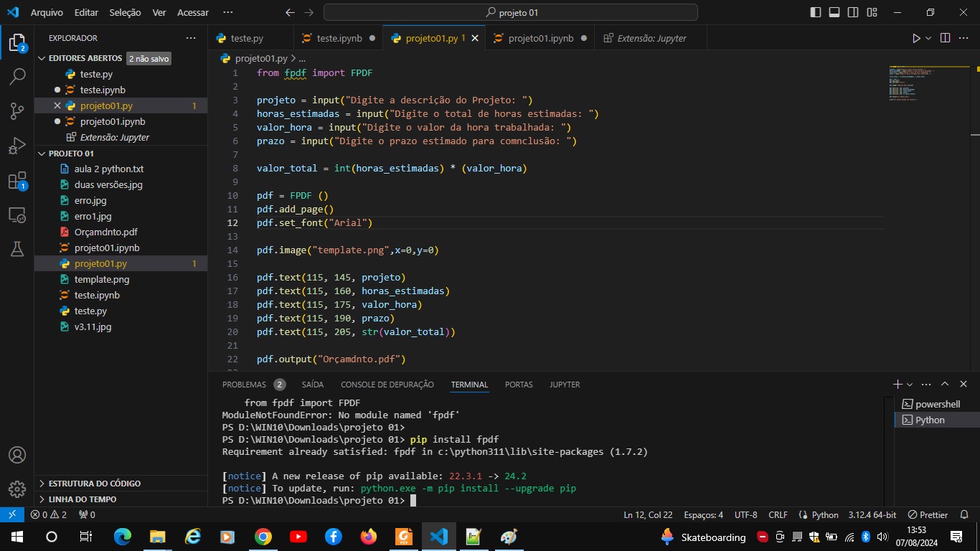Open the new terminal dropdown arrow
Image resolution: width=980 pixels, height=551 pixels.
click(910, 385)
